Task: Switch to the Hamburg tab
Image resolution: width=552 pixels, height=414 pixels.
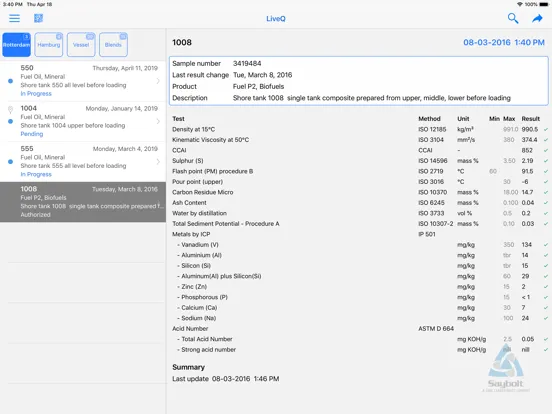Action: [49, 45]
